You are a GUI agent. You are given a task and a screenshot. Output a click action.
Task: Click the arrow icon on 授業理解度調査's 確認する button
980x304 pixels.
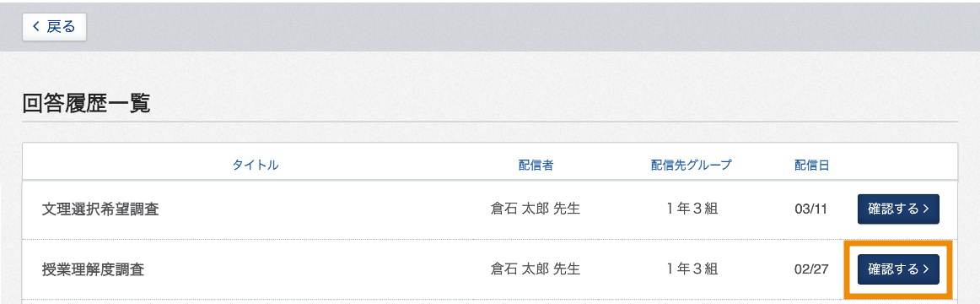coord(925,269)
